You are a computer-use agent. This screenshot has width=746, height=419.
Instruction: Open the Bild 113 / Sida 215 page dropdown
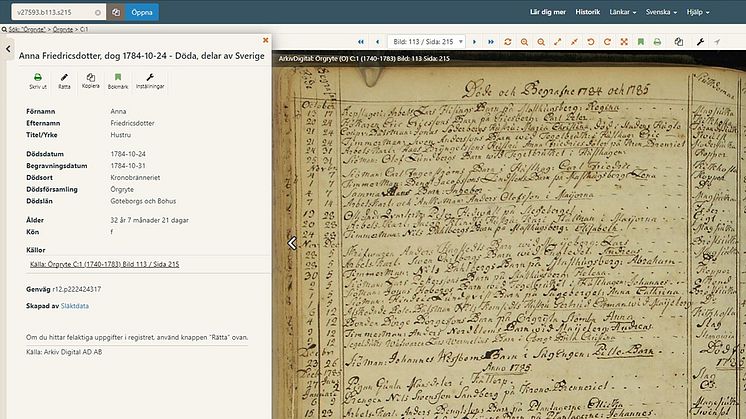(426, 42)
